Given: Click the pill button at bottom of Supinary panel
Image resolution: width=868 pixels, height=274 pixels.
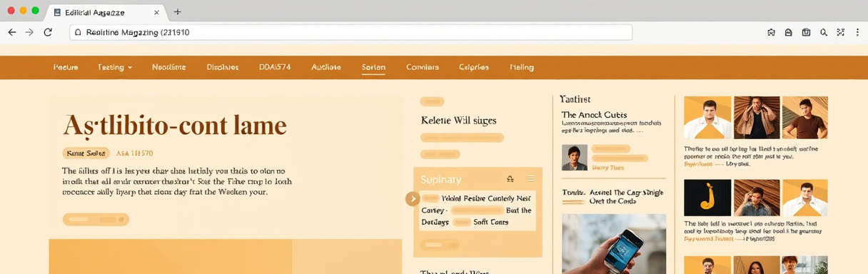Looking at the screenshot, I should point(440,245).
